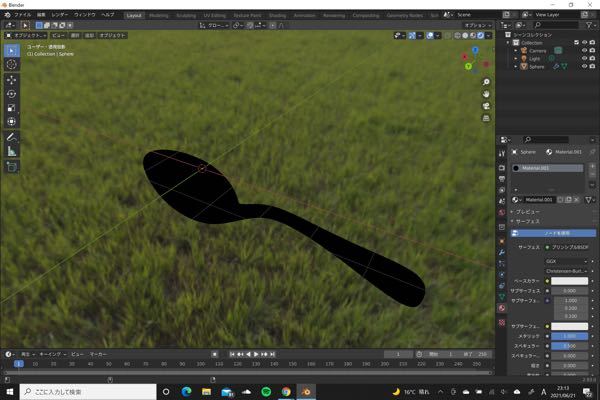Select the Scale tool
The height and width of the screenshot is (400, 600).
(x=12, y=108)
